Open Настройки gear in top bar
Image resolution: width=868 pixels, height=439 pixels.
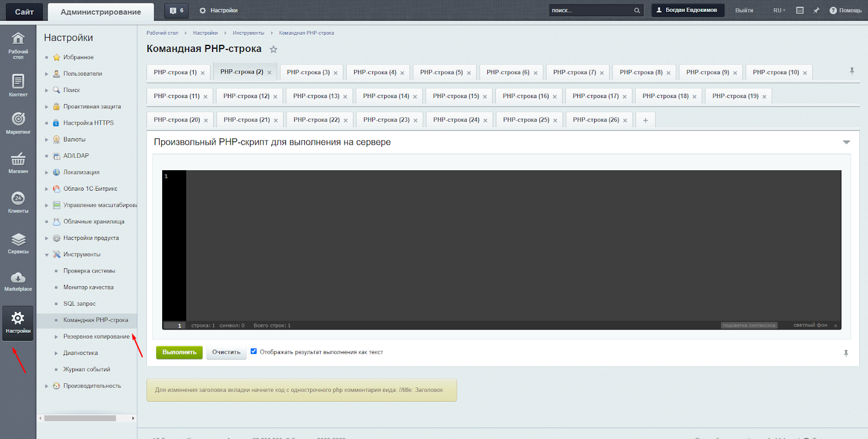[x=218, y=10]
